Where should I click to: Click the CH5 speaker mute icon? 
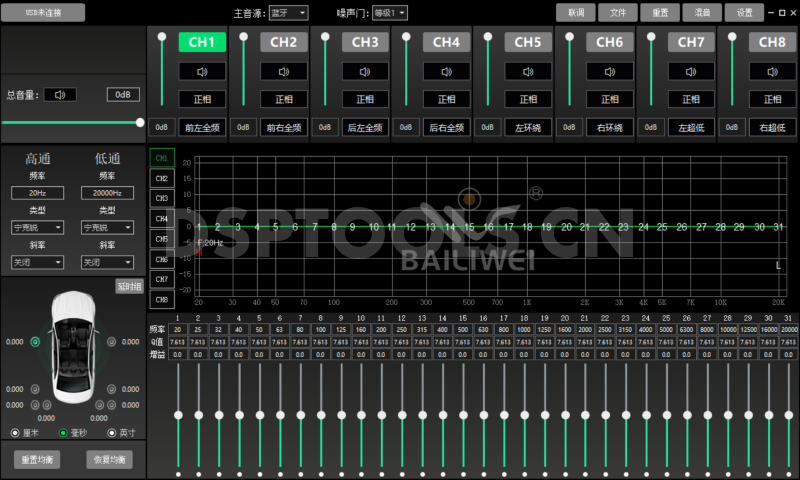click(x=527, y=71)
